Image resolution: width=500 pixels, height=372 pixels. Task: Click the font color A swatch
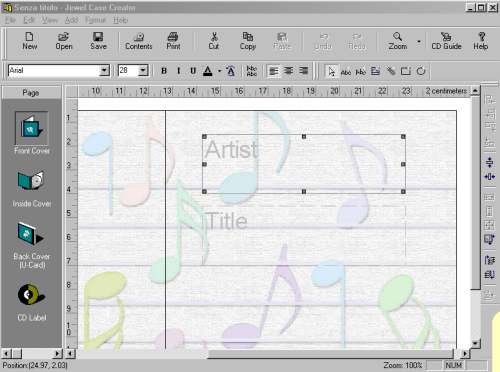(208, 71)
